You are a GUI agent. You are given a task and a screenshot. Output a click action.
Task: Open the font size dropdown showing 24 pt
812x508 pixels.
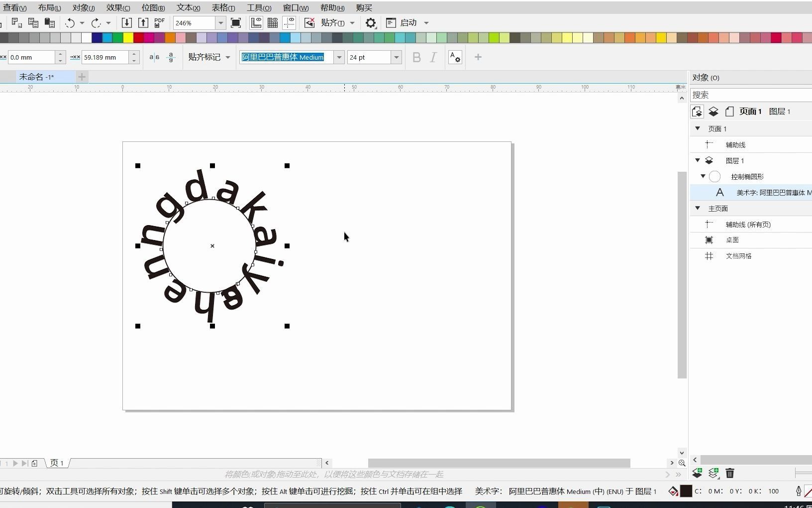[397, 57]
